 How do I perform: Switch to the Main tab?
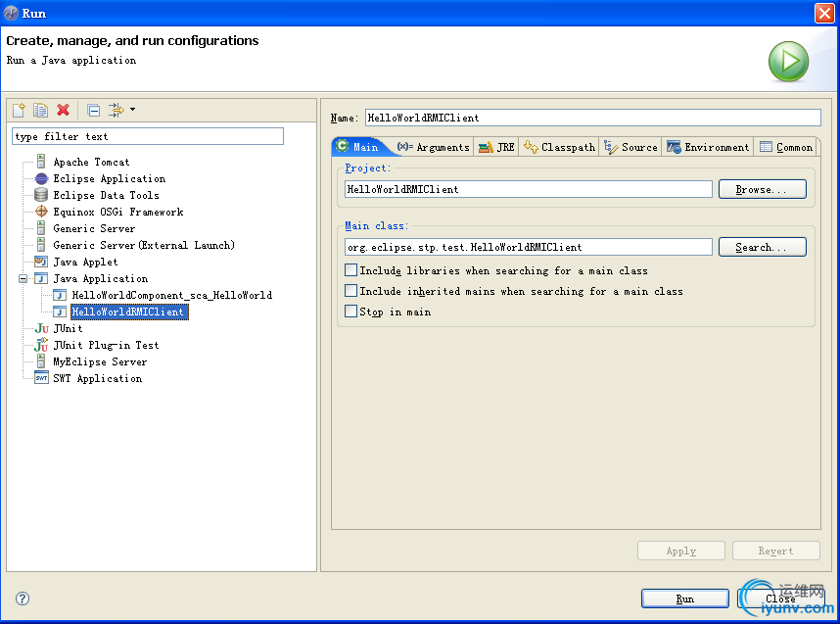358,147
